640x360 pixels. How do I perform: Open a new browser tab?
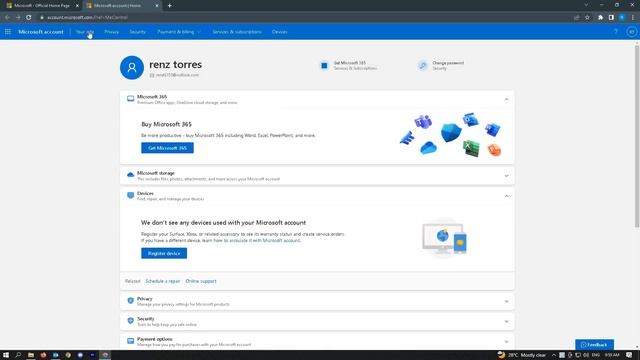(x=169, y=6)
